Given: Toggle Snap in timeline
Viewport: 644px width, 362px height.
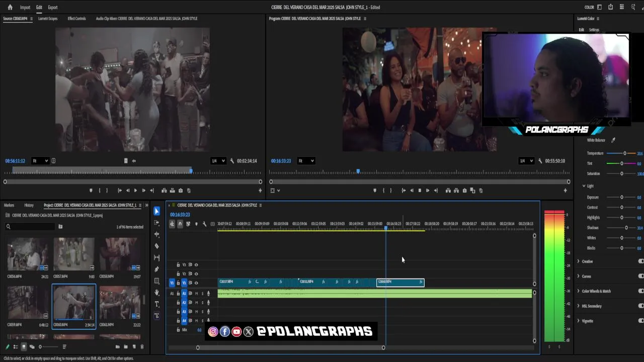Looking at the screenshot, I should 180,224.
